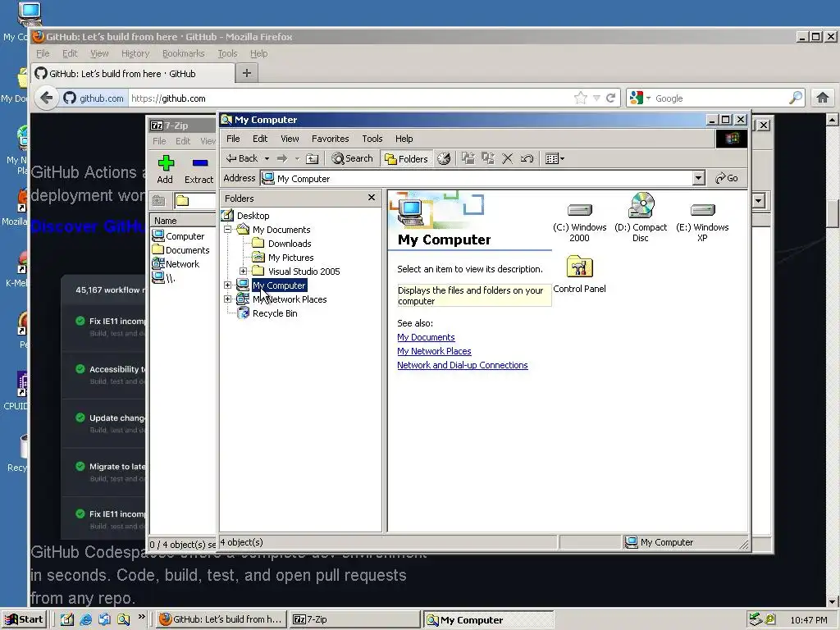Screen dimensions: 840x630
Task: Open the History menu in Firefox
Action: click(135, 53)
